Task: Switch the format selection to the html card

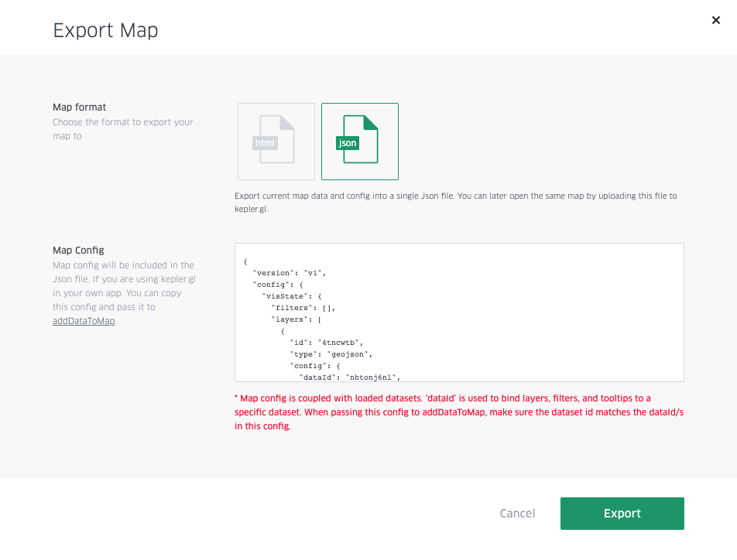Action: tap(276, 142)
